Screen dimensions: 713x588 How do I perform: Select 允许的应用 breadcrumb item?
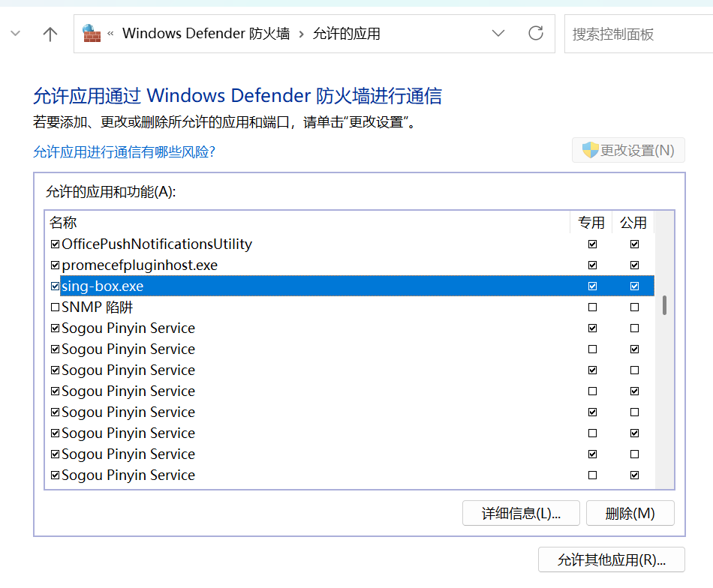pyautogui.click(x=347, y=34)
